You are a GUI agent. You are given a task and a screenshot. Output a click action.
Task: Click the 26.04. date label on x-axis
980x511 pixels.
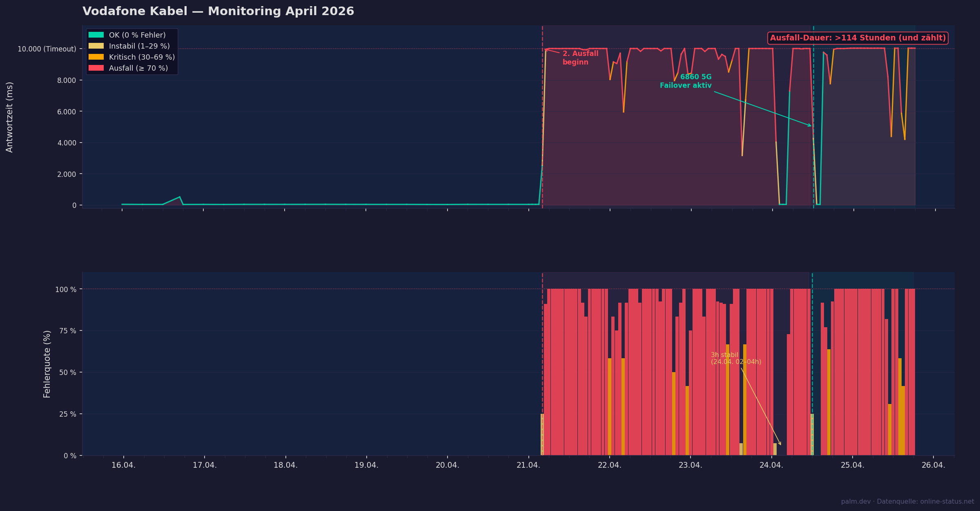(x=933, y=465)
